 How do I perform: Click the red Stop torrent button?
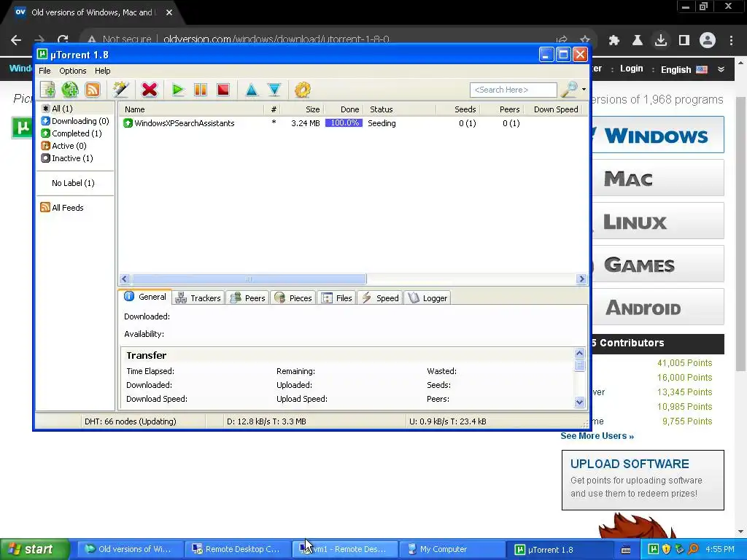223,90
